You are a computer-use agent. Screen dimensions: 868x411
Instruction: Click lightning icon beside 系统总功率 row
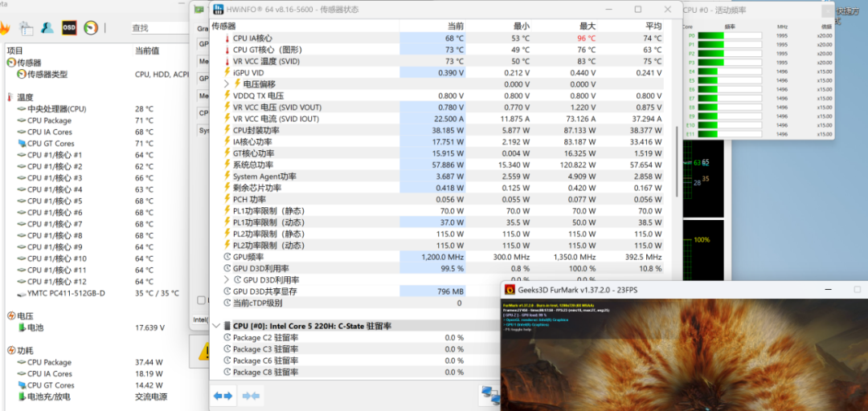pyautogui.click(x=227, y=165)
